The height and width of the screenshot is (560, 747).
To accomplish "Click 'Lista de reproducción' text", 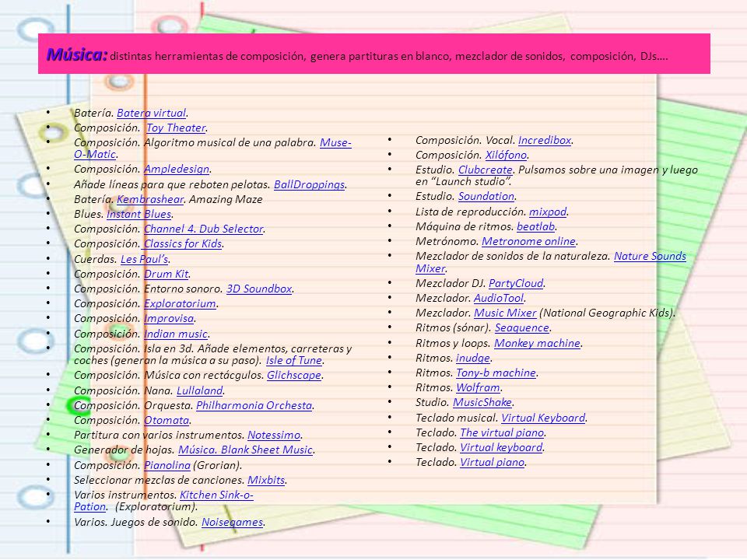I will (x=471, y=212).
